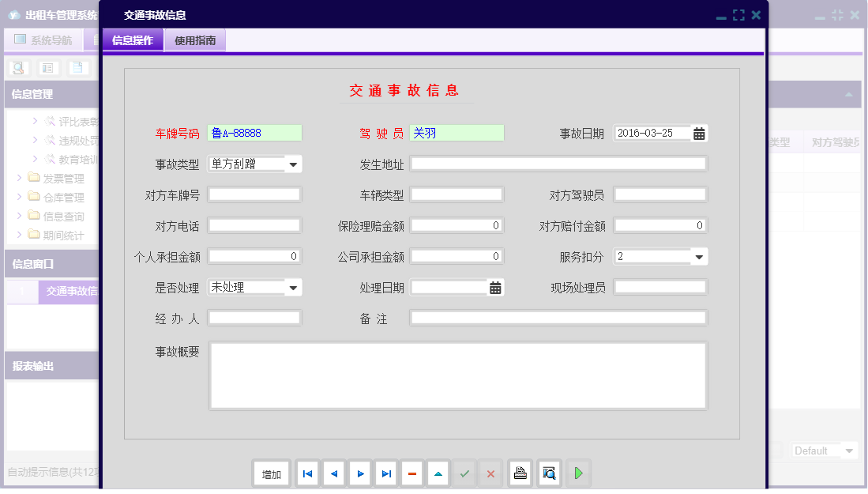The height and width of the screenshot is (494, 868).
Task: Click into the 事故概要 text area
Action: pyautogui.click(x=457, y=375)
